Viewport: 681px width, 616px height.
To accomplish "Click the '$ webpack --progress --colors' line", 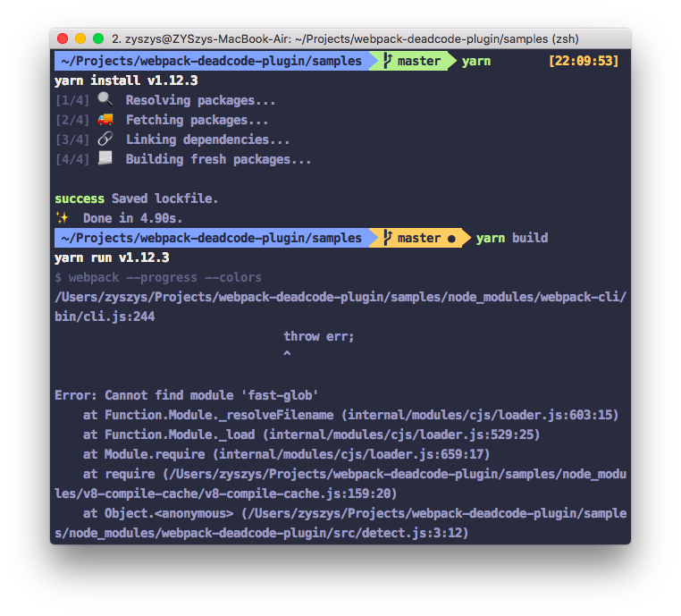I will (158, 277).
